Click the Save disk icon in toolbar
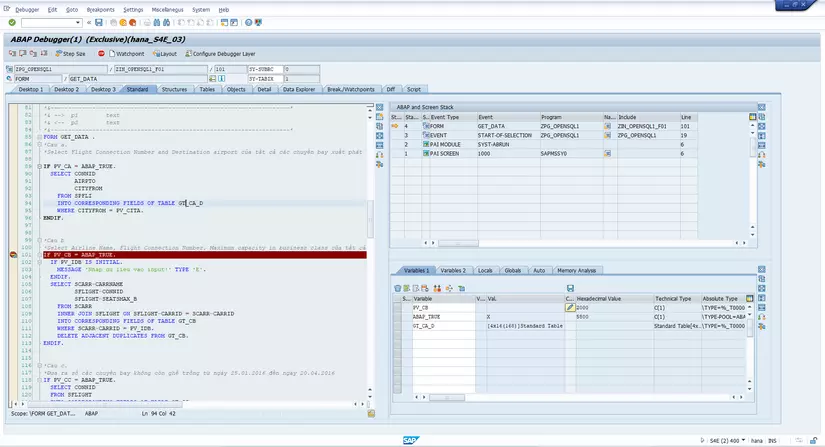Viewport: 825px width, 447px height. 98,21
